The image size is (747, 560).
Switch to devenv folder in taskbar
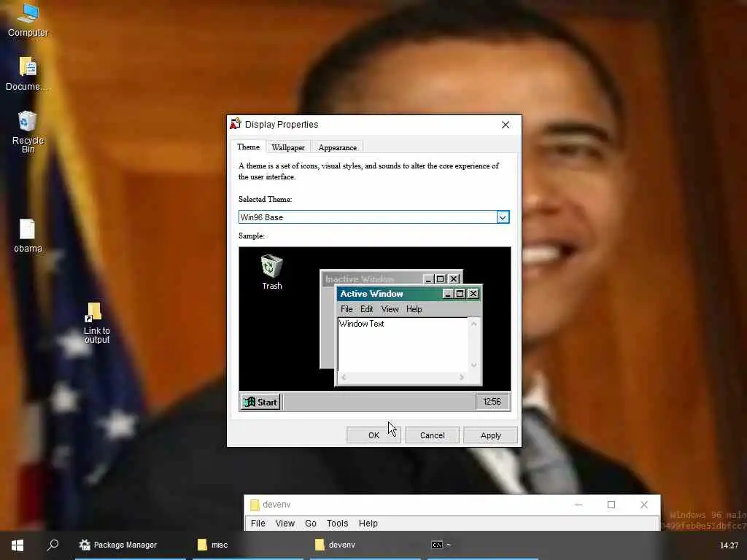365,545
